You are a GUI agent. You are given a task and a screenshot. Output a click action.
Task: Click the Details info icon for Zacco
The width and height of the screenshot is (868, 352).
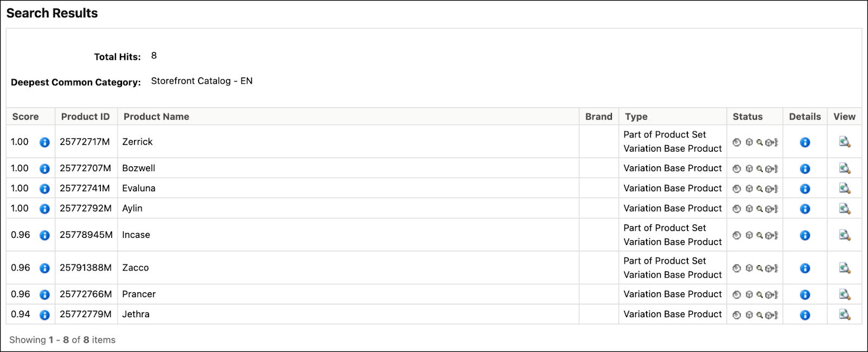[805, 268]
